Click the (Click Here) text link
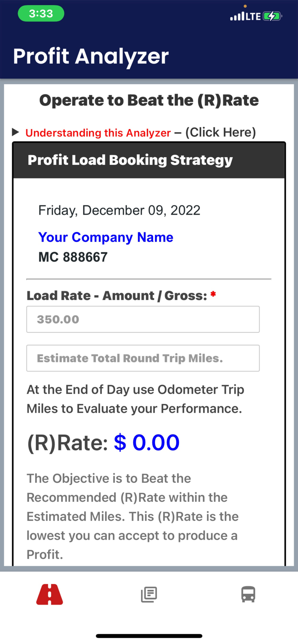Viewport: 298px width, 644px height. tap(220, 132)
